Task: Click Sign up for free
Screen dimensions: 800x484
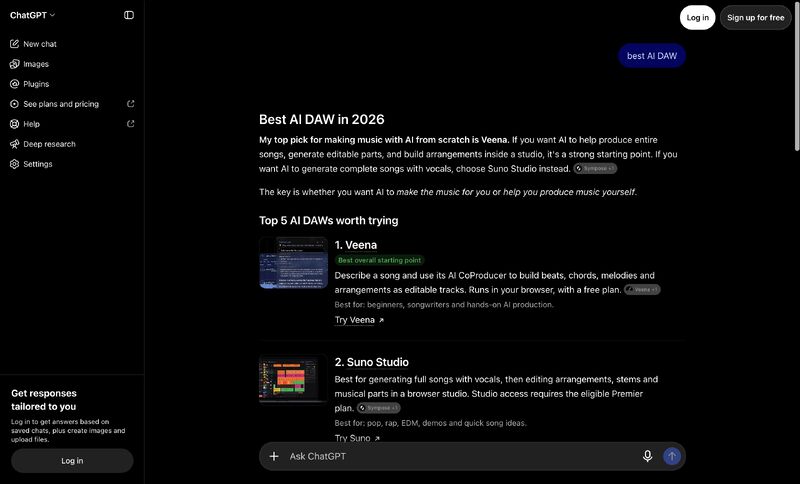Action: click(x=756, y=17)
